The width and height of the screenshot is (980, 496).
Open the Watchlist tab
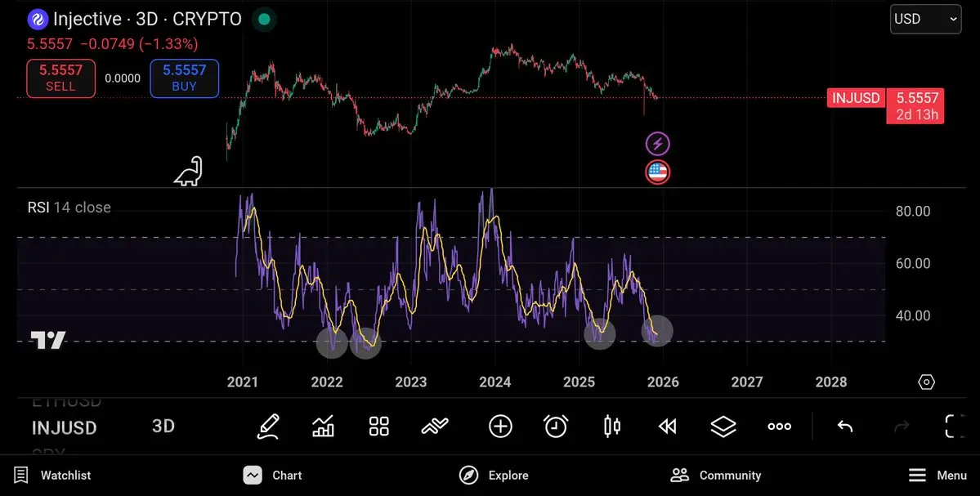point(52,476)
